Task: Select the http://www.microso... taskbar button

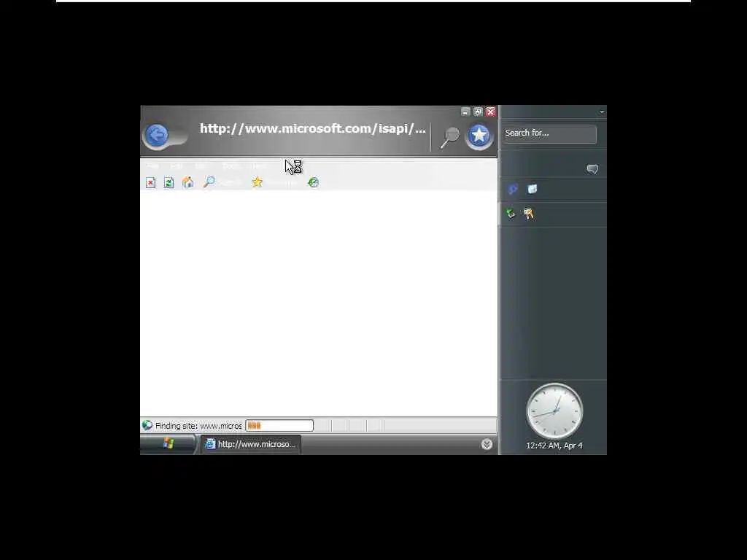Action: point(251,444)
